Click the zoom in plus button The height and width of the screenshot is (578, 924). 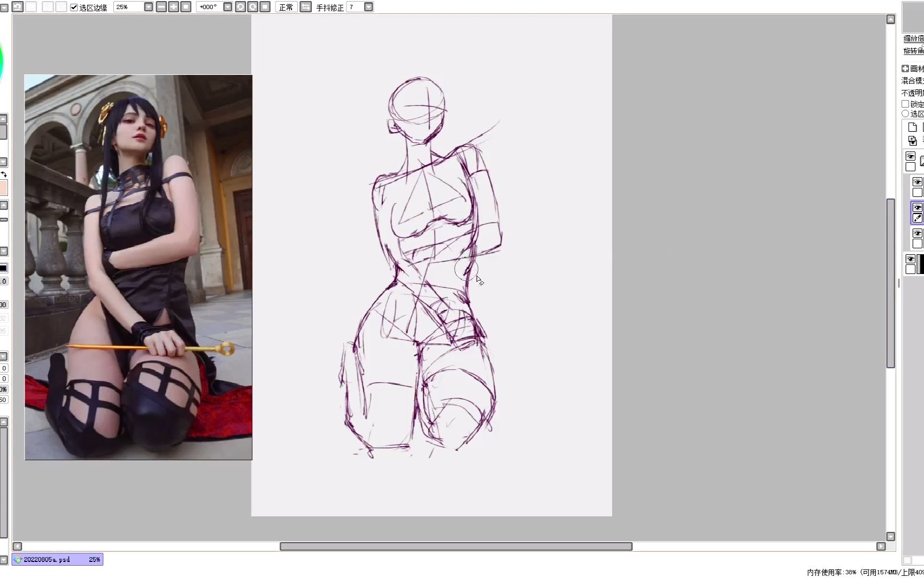click(x=173, y=7)
